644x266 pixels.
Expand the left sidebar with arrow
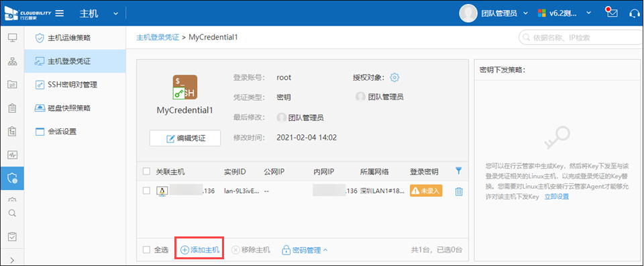(12, 259)
